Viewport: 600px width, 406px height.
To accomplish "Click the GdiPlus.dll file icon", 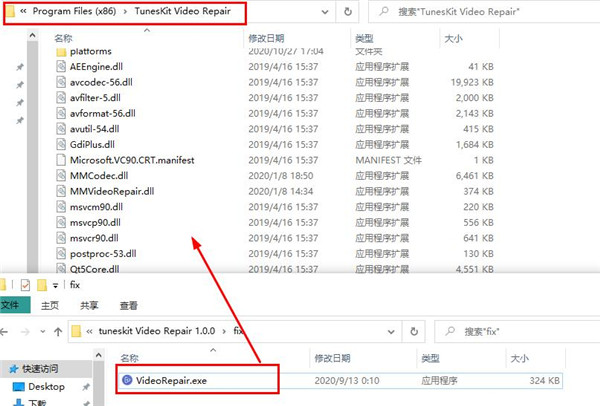I will tap(61, 145).
